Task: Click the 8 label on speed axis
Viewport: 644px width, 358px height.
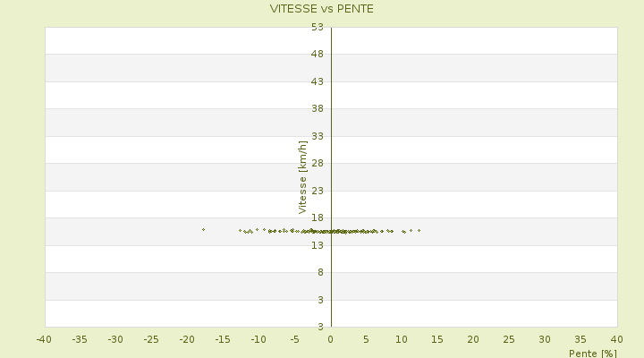Action: tap(320, 272)
